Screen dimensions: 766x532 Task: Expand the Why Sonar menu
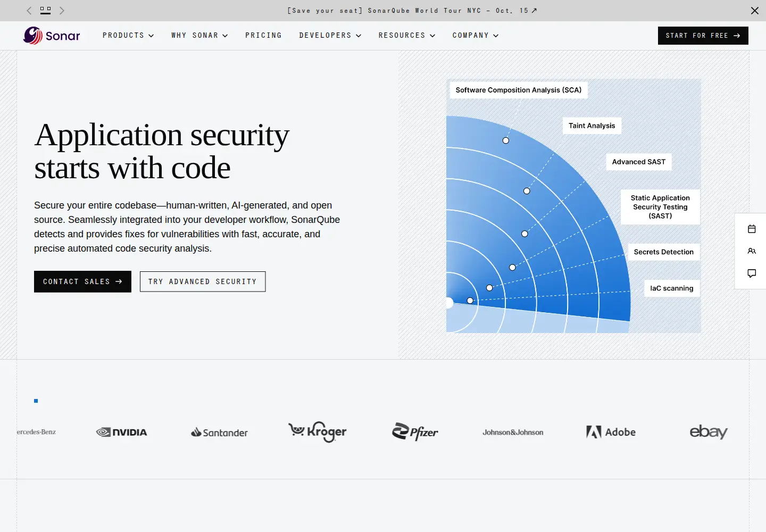(199, 36)
